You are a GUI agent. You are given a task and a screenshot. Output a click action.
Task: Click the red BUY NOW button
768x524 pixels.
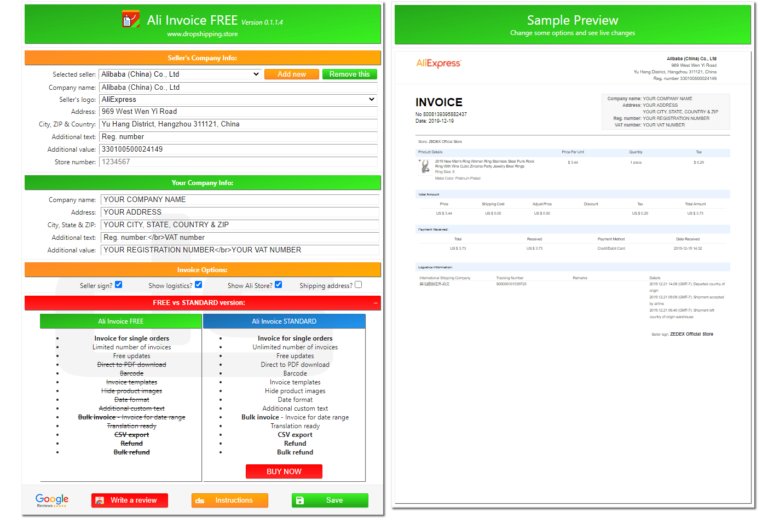284,471
